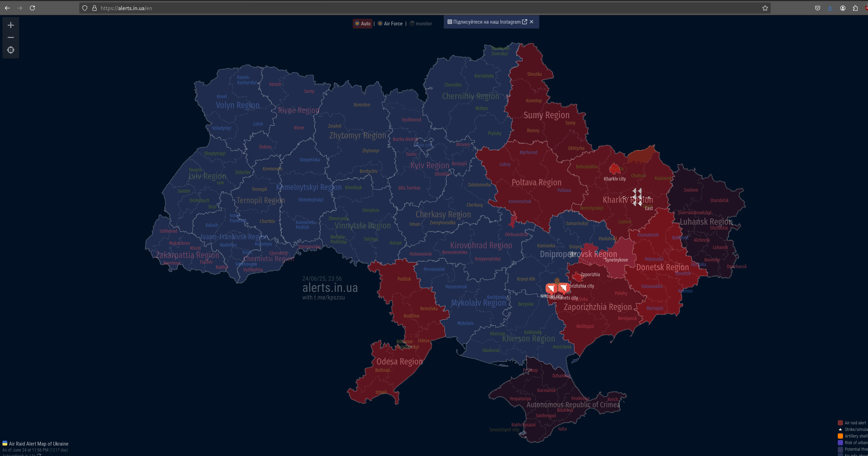
Task: Go back using the browser back arrow
Action: click(x=7, y=8)
